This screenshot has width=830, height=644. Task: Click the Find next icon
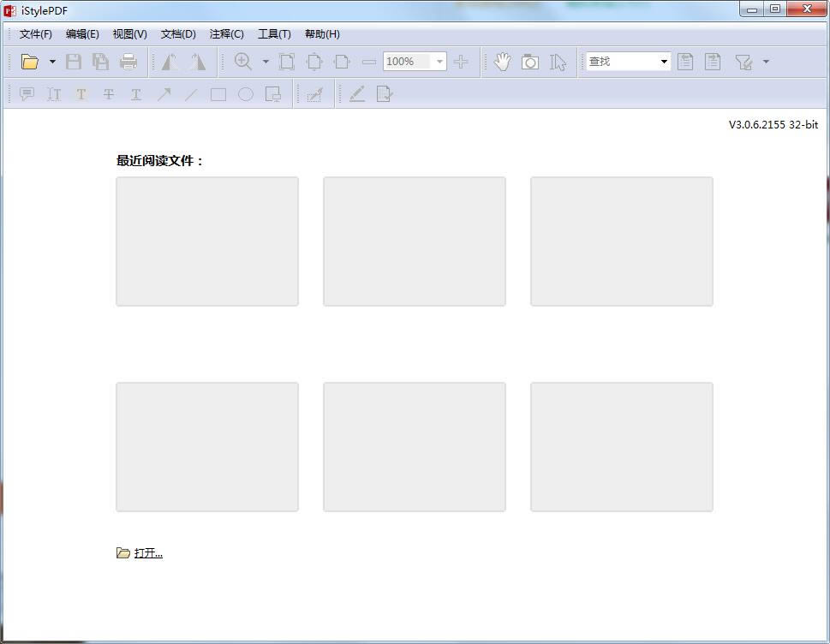coord(713,62)
